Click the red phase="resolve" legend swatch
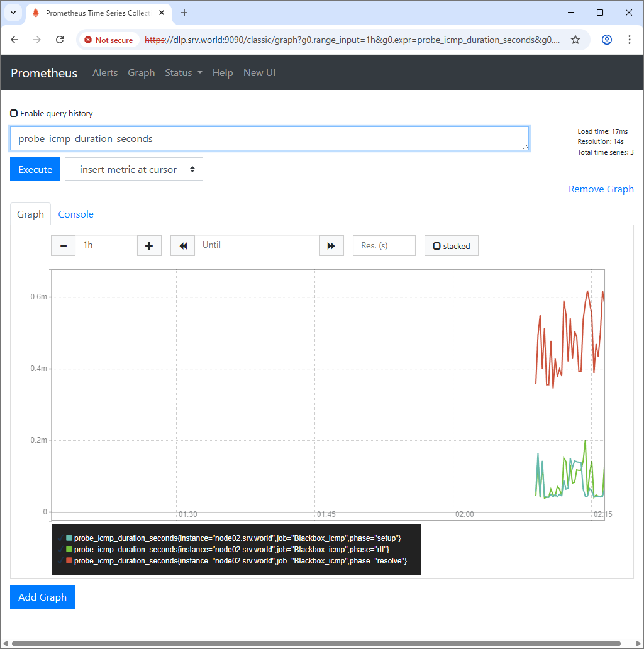 [70, 561]
